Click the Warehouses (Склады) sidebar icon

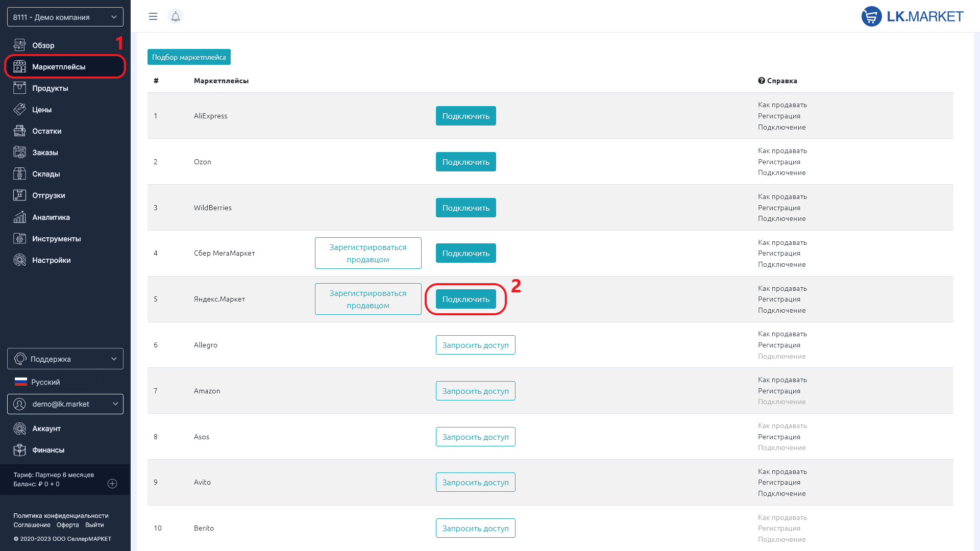tap(19, 174)
